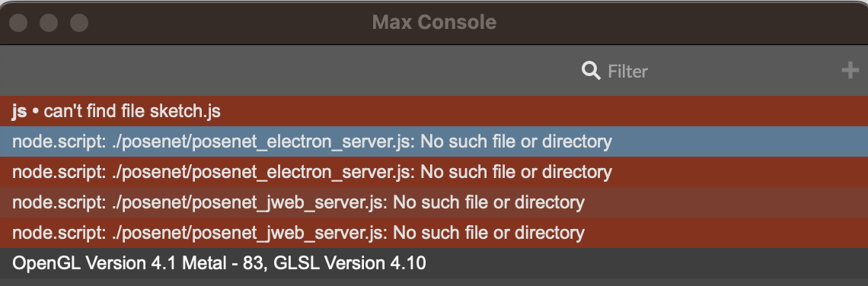
Task: Select the OpenGL Version 4.1 Metal message
Action: tap(434, 263)
